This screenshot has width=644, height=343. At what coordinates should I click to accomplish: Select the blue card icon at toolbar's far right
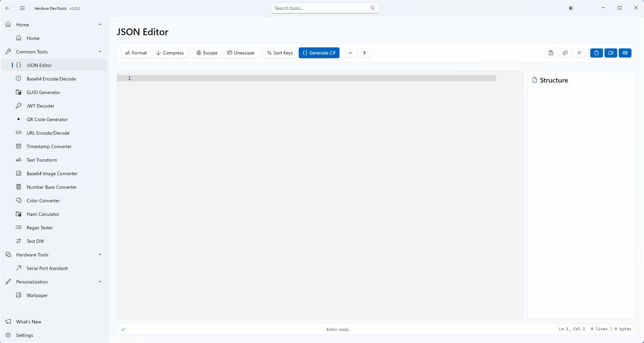point(625,52)
